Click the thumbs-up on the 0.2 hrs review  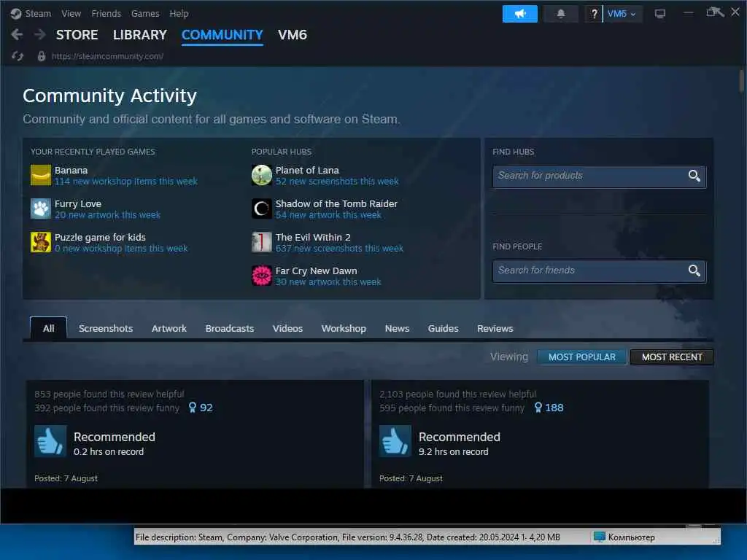50,441
